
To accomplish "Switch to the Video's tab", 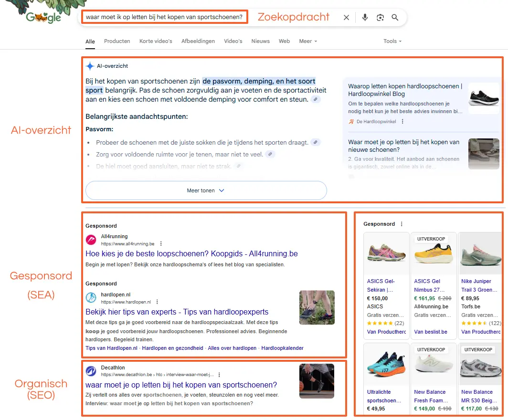I will tap(233, 41).
